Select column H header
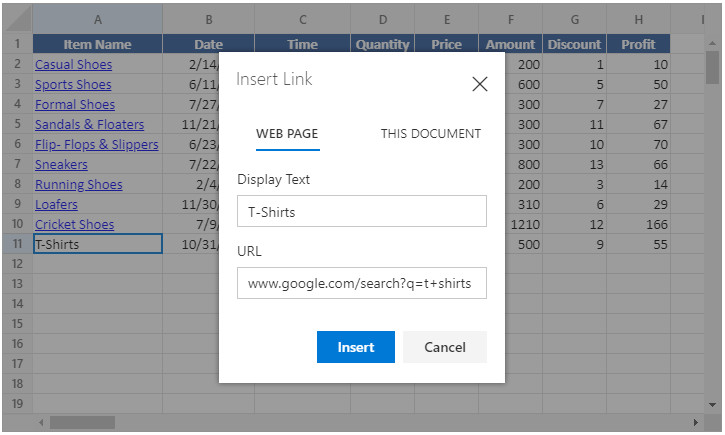Viewport: 725px width, 435px height. pyautogui.click(x=638, y=19)
